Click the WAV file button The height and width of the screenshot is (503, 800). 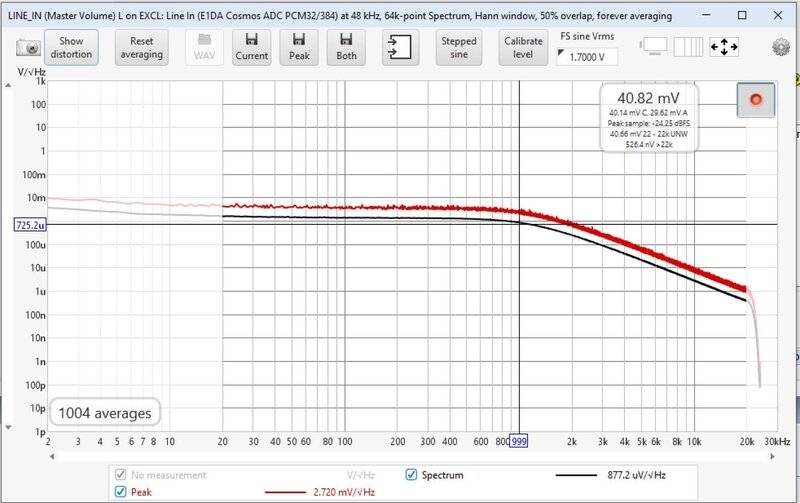tap(204, 47)
